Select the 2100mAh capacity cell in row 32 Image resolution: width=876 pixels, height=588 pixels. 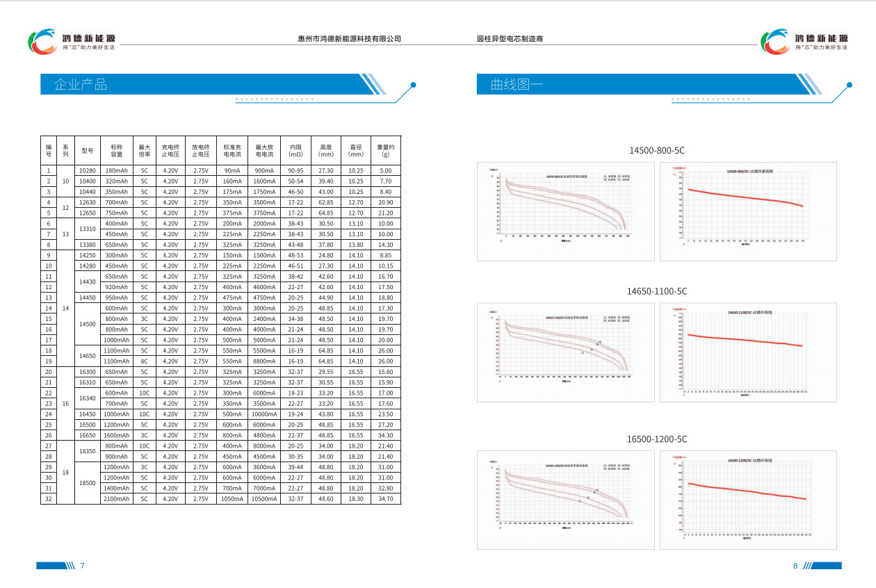tap(116, 498)
